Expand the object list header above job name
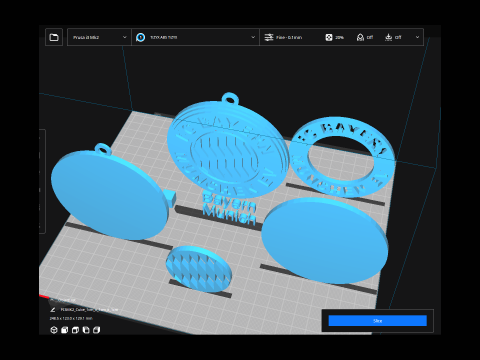This screenshot has height=360, width=480. pyautogui.click(x=63, y=300)
